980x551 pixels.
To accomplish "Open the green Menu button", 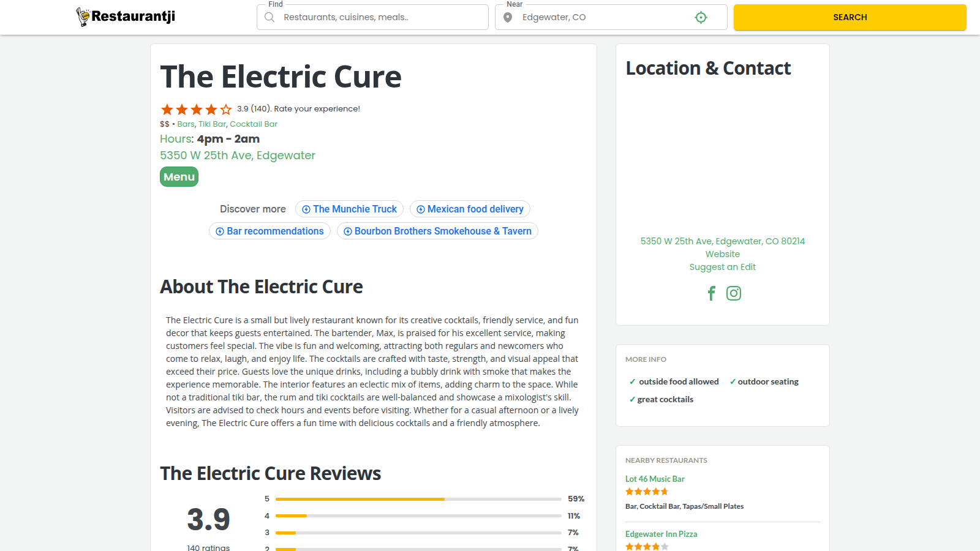I will (179, 177).
